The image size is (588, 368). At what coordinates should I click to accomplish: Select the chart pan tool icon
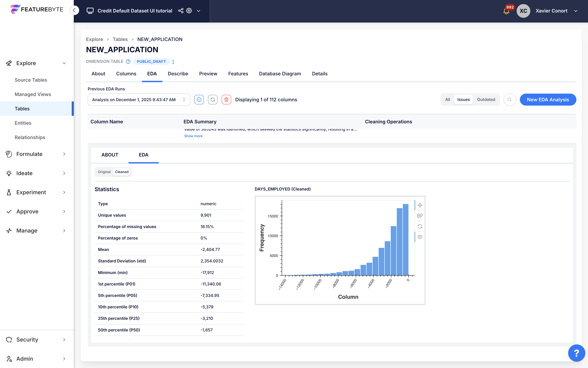pos(420,205)
